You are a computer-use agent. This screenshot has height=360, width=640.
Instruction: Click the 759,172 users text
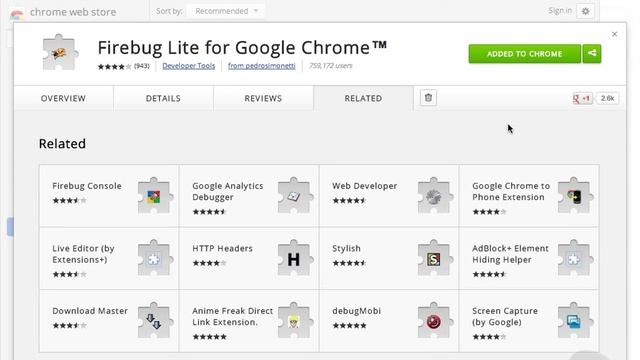331,66
